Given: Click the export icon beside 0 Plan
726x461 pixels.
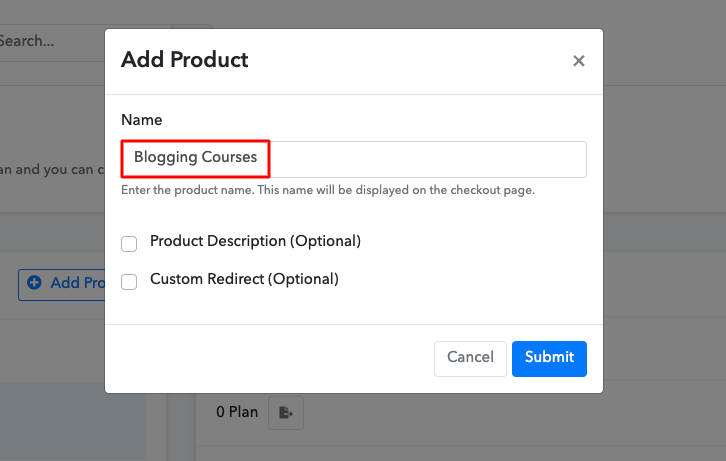Looking at the screenshot, I should [x=286, y=412].
